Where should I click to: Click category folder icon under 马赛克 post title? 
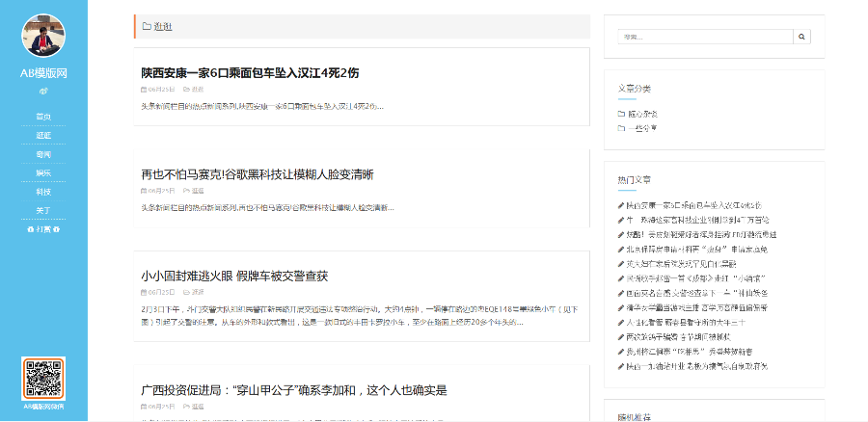point(186,191)
